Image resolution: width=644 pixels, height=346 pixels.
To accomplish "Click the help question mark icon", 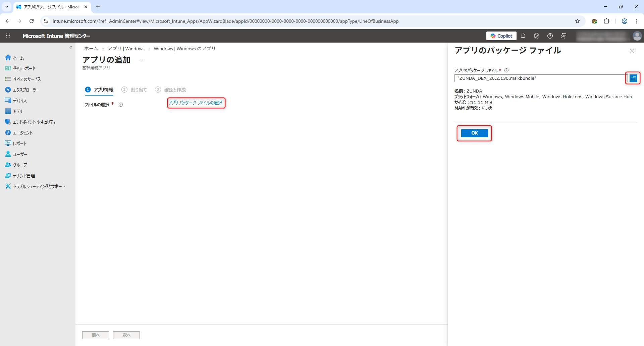I will [550, 36].
